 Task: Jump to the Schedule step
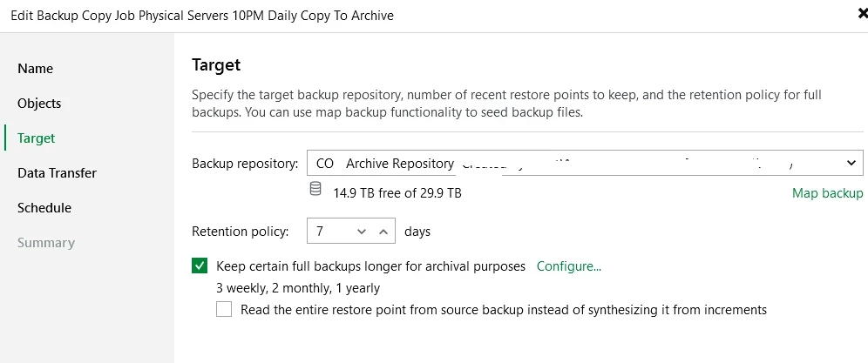44,208
